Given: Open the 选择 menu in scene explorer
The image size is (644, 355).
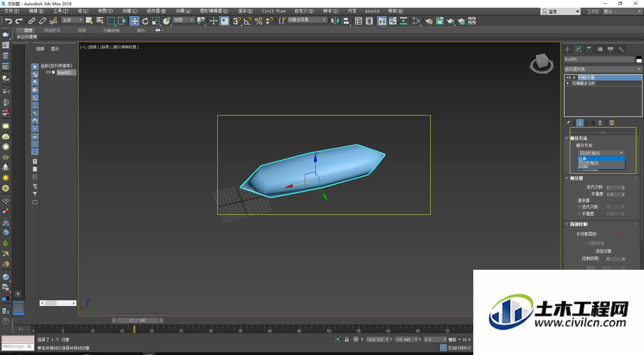Looking at the screenshot, I should tap(40, 49).
